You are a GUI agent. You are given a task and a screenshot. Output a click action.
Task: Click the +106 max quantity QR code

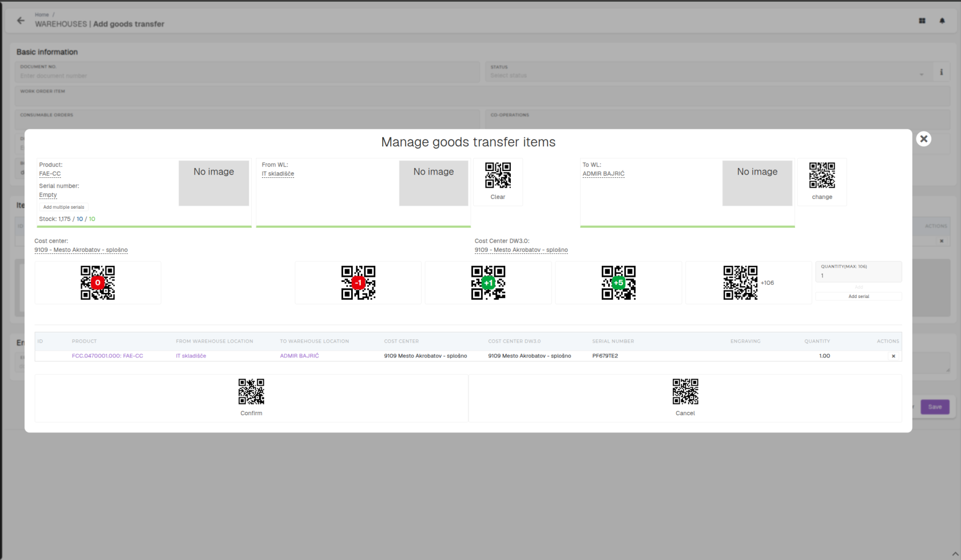740,283
